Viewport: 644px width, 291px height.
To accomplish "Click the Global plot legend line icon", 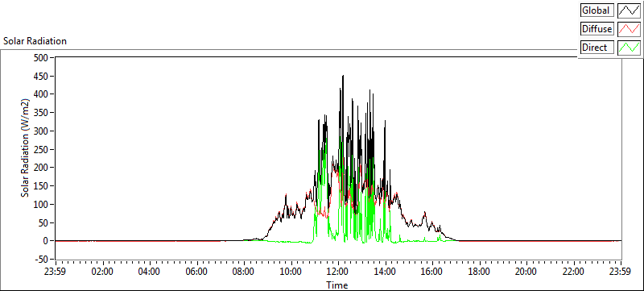I will [x=629, y=10].
